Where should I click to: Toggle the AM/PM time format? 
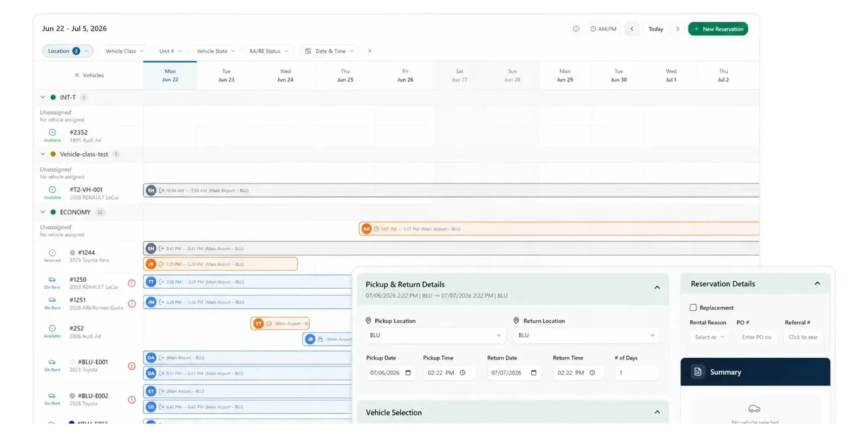tap(603, 29)
